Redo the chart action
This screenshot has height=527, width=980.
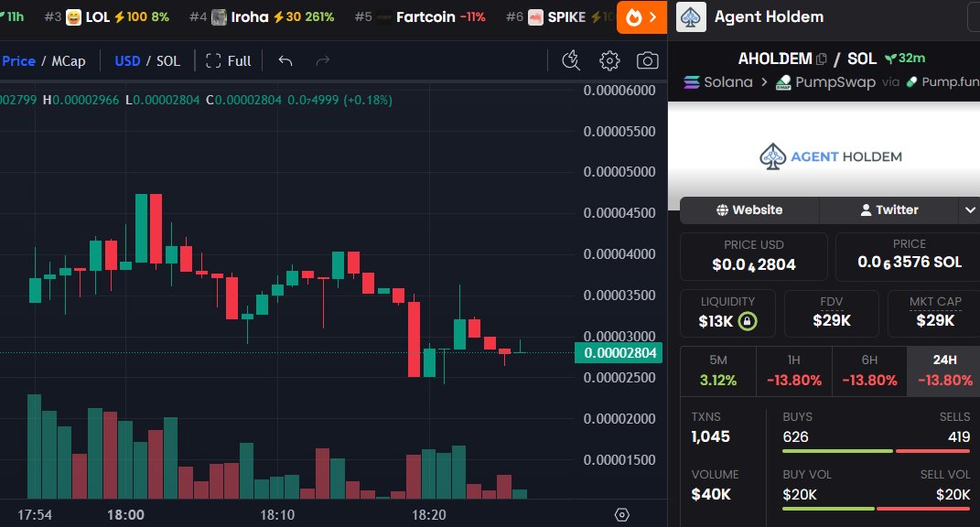322,60
